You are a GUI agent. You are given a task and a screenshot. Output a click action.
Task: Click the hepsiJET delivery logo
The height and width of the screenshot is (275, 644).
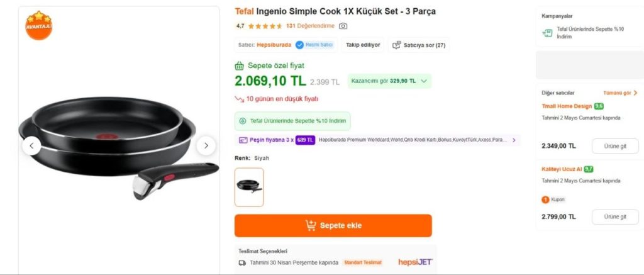pos(415,262)
